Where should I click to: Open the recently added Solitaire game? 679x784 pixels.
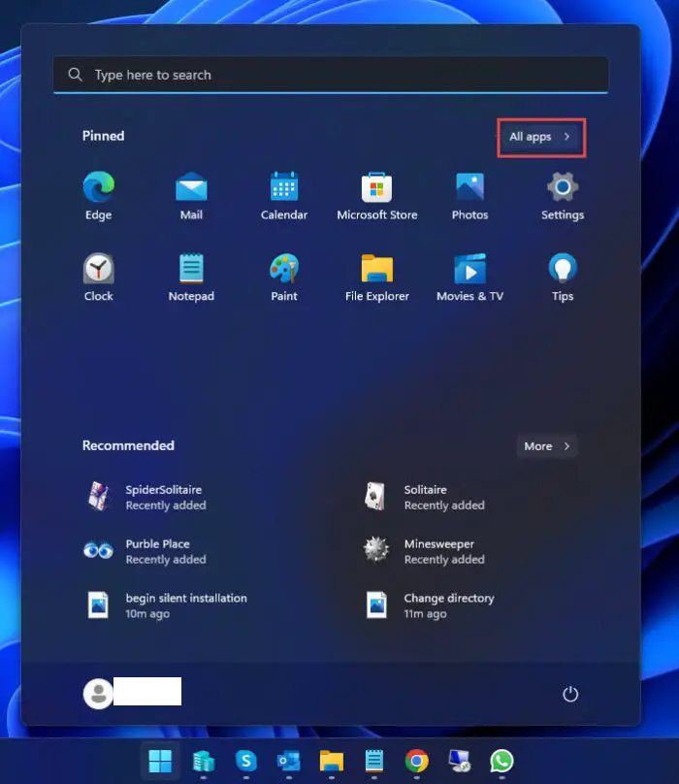[x=425, y=497]
